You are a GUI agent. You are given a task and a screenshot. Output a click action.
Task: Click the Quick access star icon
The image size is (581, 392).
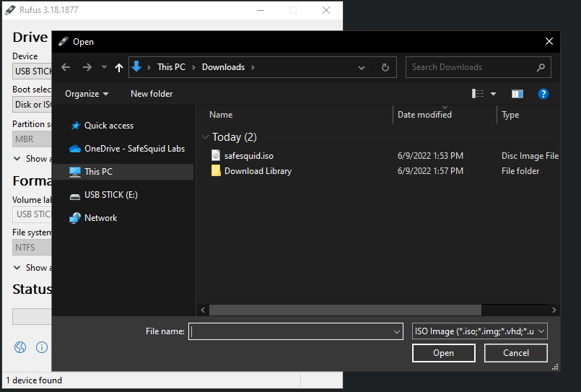point(76,126)
